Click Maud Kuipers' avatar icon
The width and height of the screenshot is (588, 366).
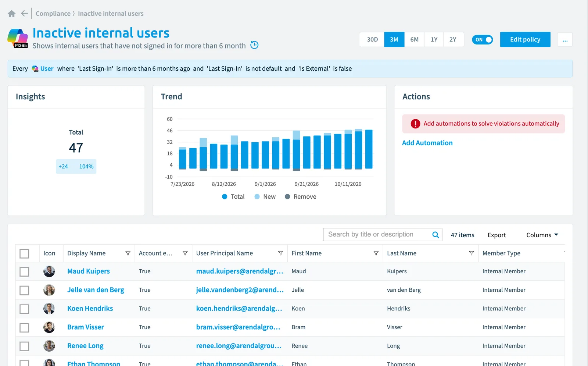(49, 271)
